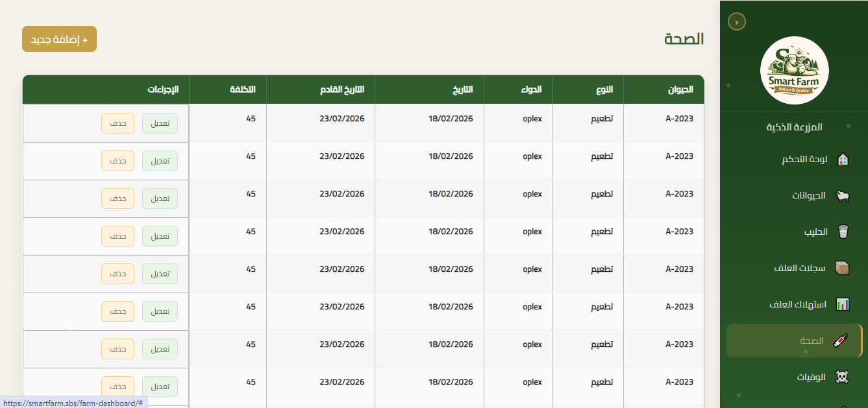Click the syringe icon beside الصحة
This screenshot has height=408, width=868.
click(x=841, y=341)
